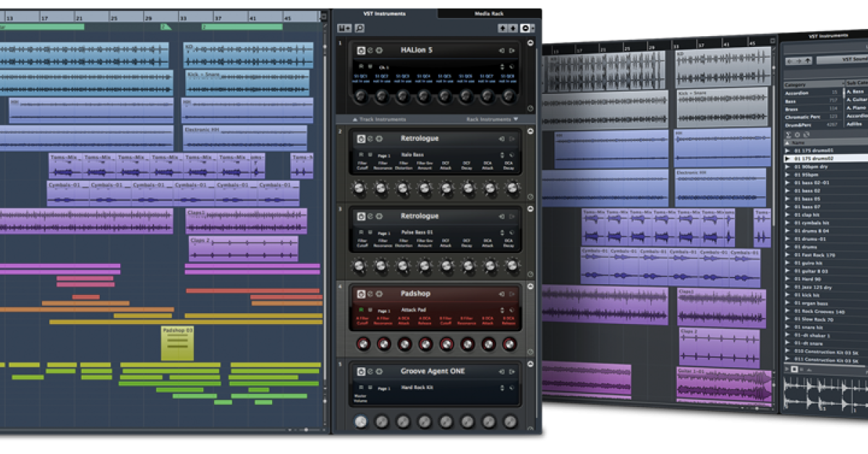868x454 pixels.
Task: Toggle Groove Agent ONE bypass button
Action: [x=361, y=372]
